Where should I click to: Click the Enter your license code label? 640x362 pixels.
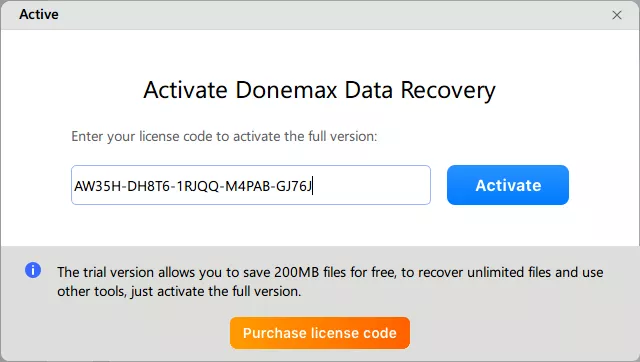click(x=224, y=136)
